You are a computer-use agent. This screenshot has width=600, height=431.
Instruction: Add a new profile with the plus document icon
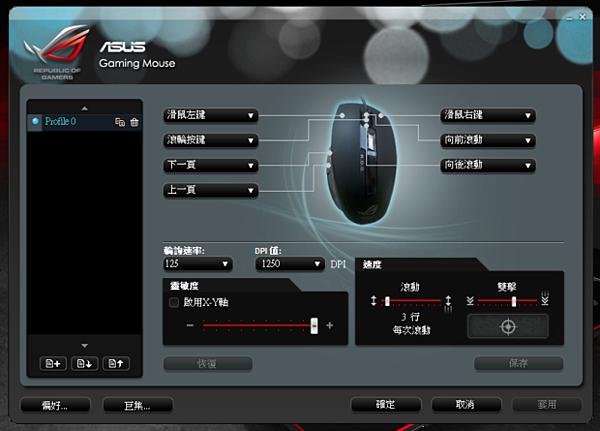[x=53, y=363]
